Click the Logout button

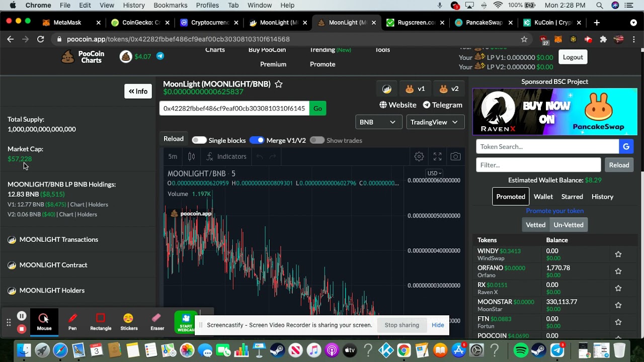click(x=573, y=57)
